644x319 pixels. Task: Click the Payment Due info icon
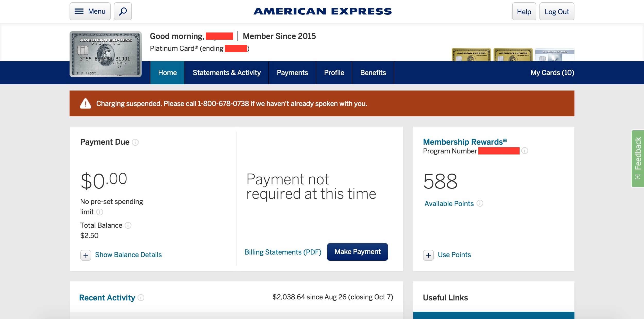coord(135,142)
